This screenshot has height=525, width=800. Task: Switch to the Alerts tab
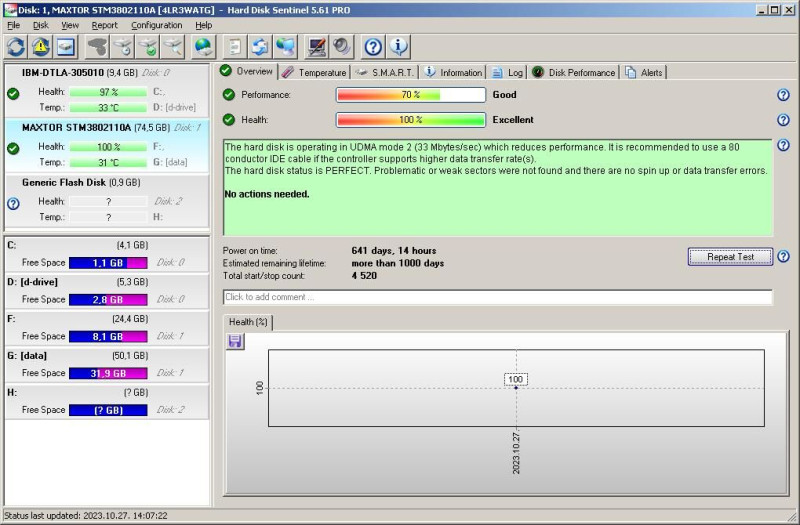(644, 72)
